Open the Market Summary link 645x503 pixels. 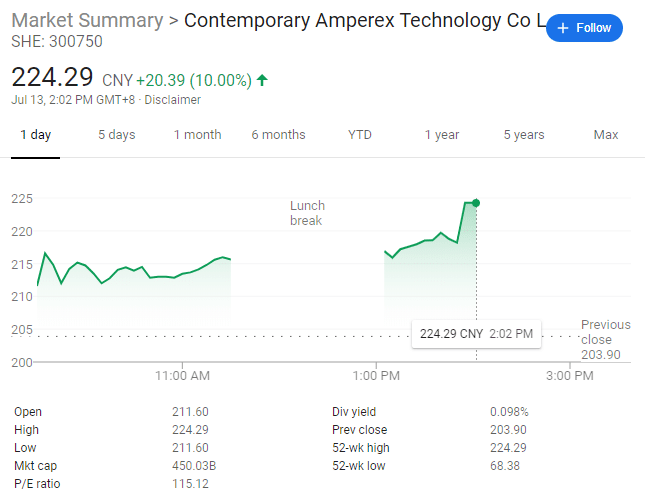[87, 21]
